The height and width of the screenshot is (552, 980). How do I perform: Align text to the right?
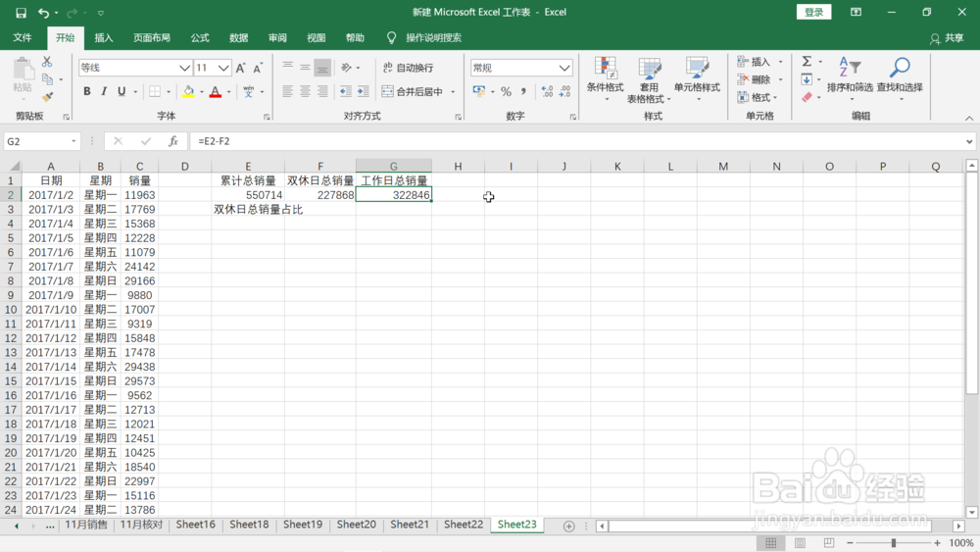pyautogui.click(x=322, y=91)
